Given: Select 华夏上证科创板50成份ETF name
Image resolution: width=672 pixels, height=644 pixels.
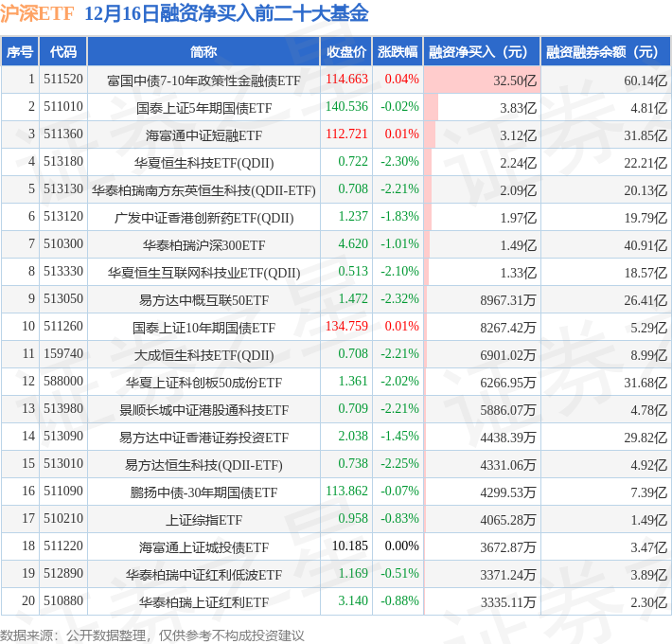Looking at the screenshot, I should (x=203, y=383).
